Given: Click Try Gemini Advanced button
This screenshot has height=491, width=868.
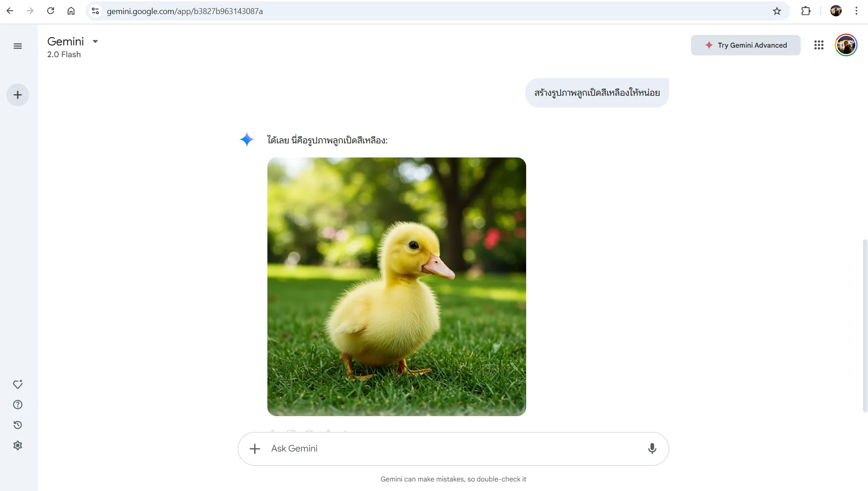Looking at the screenshot, I should pyautogui.click(x=745, y=45).
